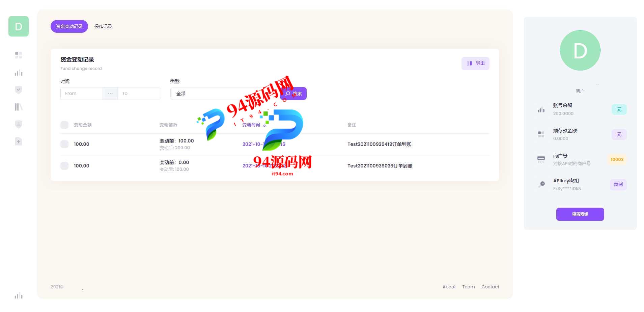The height and width of the screenshot is (312, 644).
Task: Open the library books sidebar icon
Action: click(19, 107)
